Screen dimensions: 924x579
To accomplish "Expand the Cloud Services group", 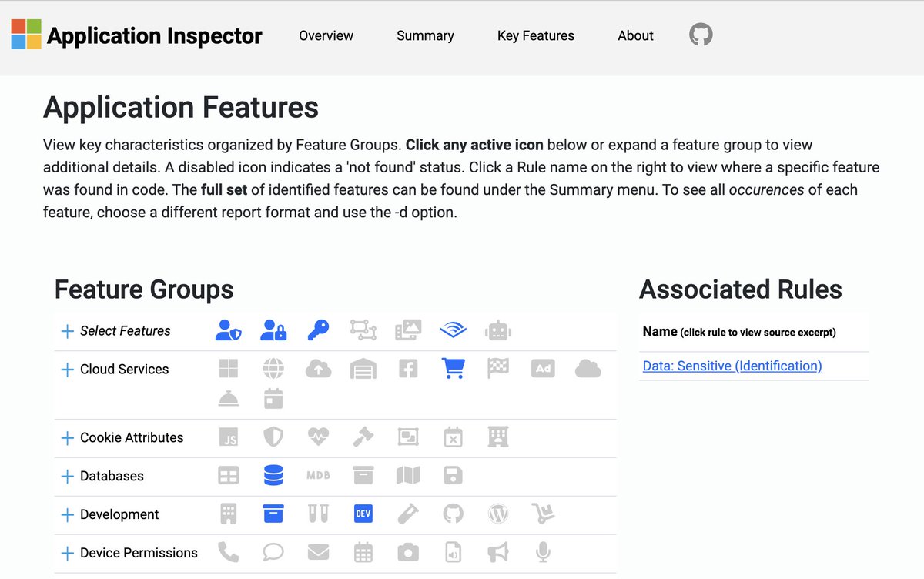I will [68, 370].
